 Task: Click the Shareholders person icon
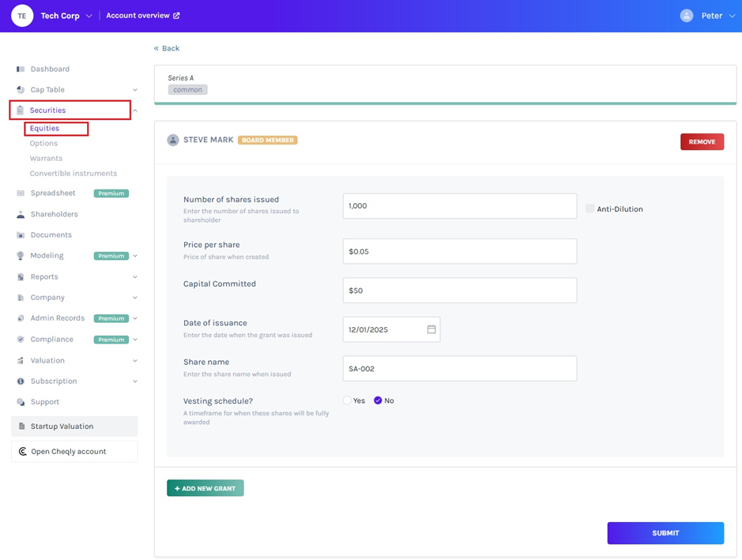[21, 214]
